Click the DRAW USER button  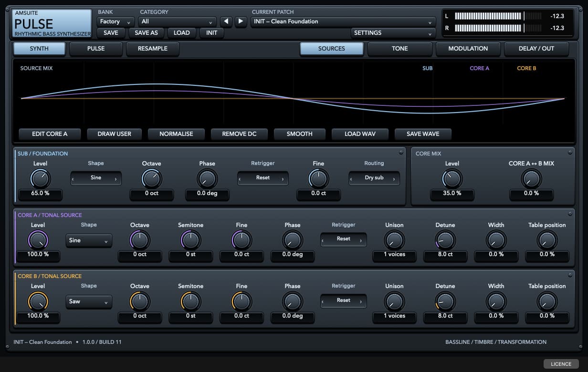point(114,134)
